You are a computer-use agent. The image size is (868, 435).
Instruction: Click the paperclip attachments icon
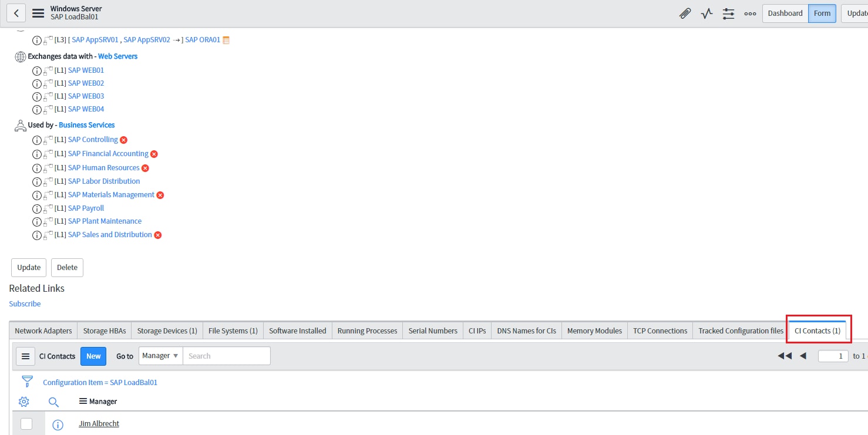coord(685,14)
